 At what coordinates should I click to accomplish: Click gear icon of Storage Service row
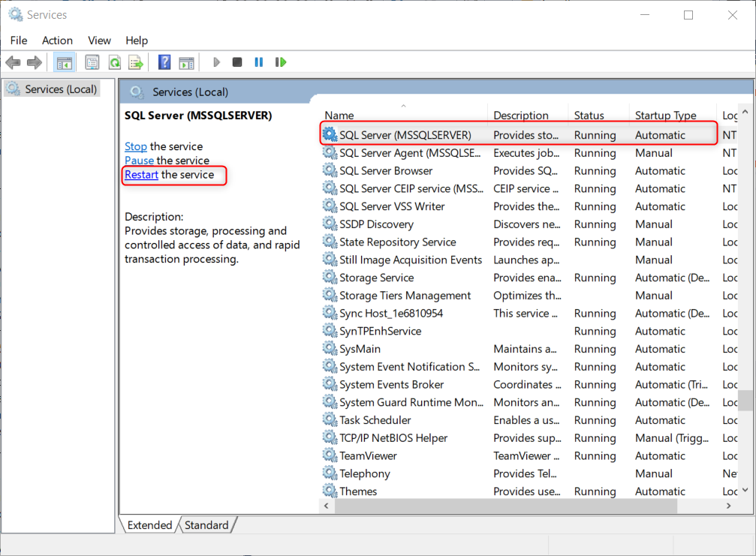(330, 278)
